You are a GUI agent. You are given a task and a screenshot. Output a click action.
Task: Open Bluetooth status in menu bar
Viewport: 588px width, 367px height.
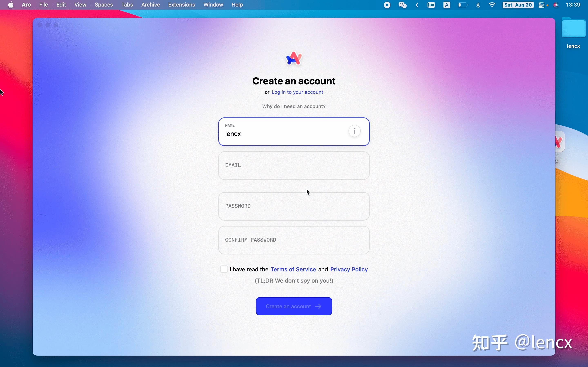point(478,5)
